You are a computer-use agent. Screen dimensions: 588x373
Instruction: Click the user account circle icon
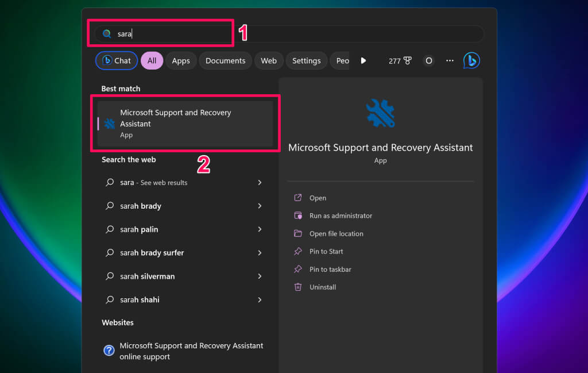point(428,61)
